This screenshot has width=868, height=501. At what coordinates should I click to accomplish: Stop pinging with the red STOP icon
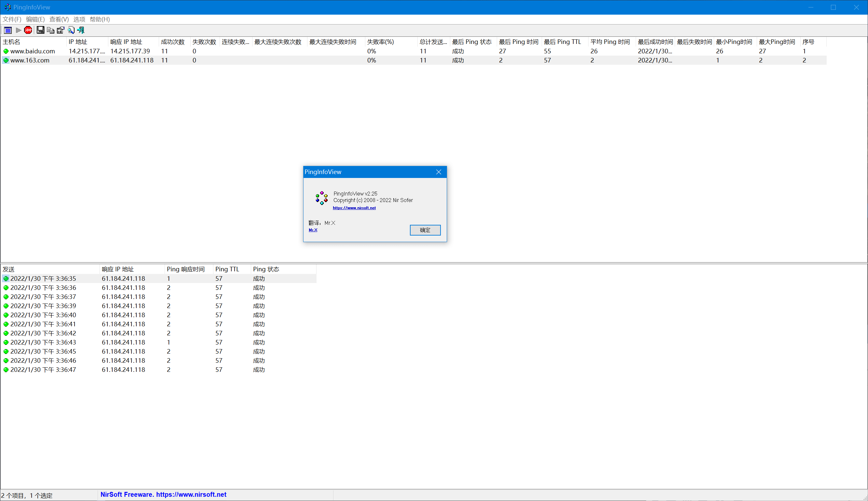point(28,30)
